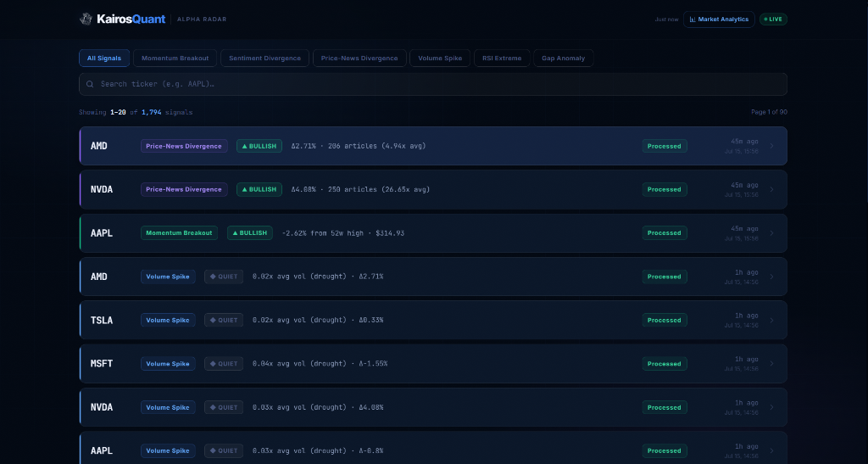Filter by Sentiment Divergence

(264, 59)
